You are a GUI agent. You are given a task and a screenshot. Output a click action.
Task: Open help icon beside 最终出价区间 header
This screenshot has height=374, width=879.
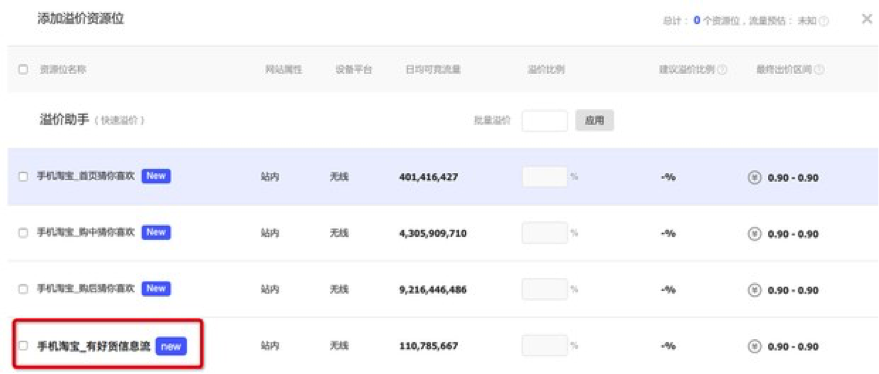tap(819, 70)
